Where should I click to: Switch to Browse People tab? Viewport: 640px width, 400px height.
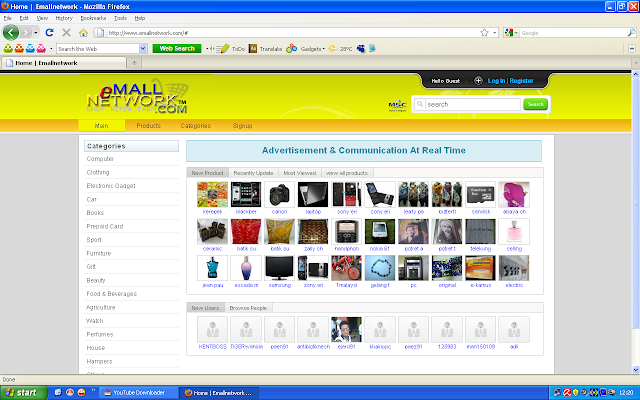(248, 308)
